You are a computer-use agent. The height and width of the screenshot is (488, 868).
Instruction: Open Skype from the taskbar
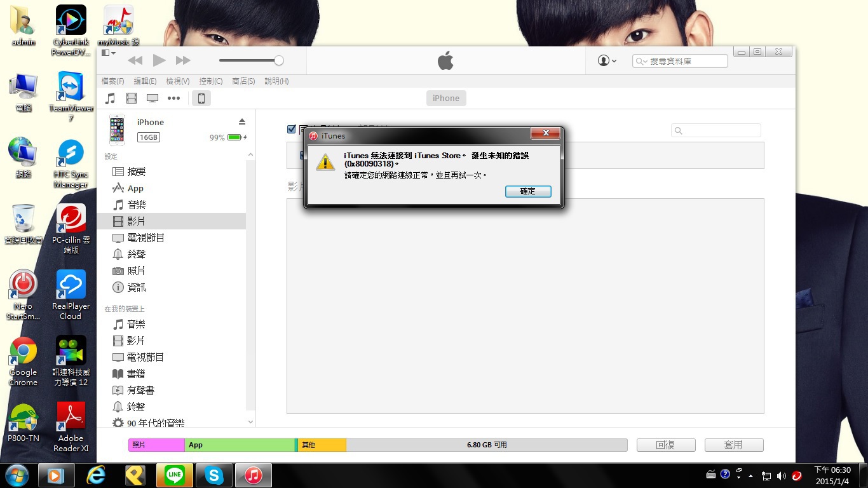point(214,475)
